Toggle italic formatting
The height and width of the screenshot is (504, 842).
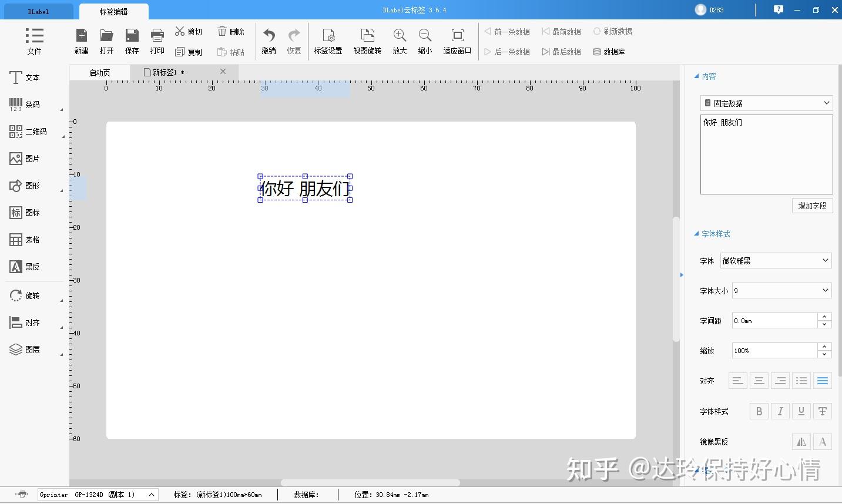(780, 411)
